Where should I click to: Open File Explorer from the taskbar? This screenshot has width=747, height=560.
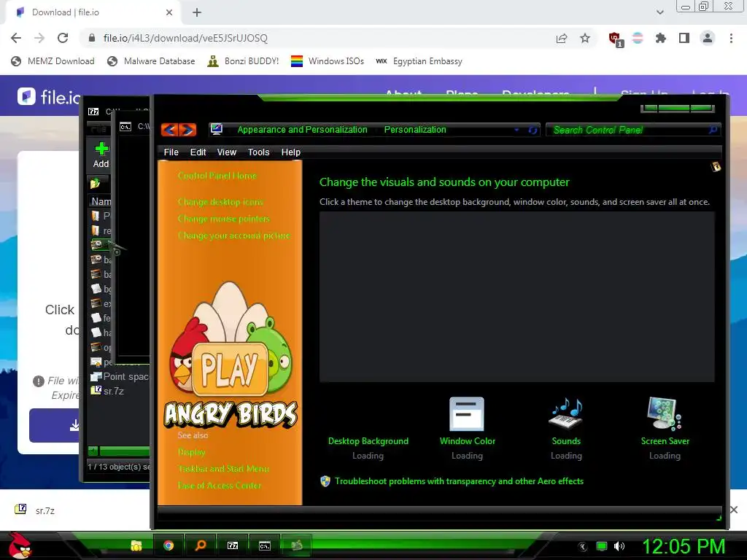[x=136, y=545]
